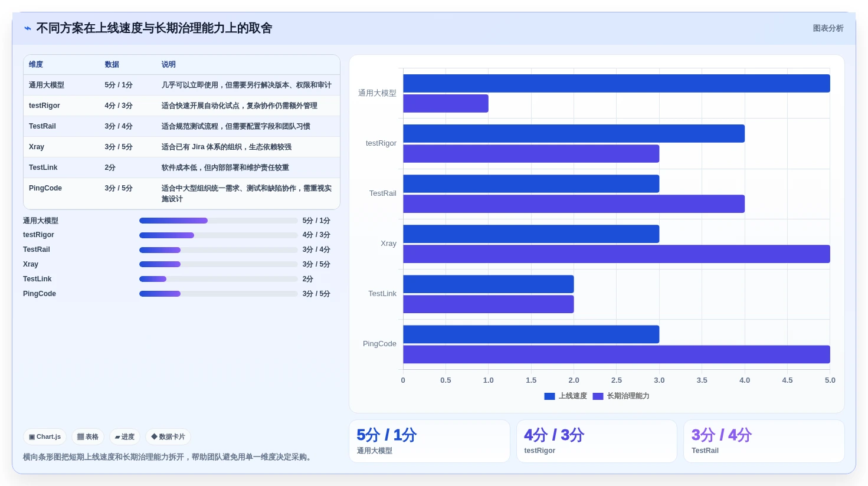
Task: Click the 通用大模型 progress bar
Action: point(218,221)
